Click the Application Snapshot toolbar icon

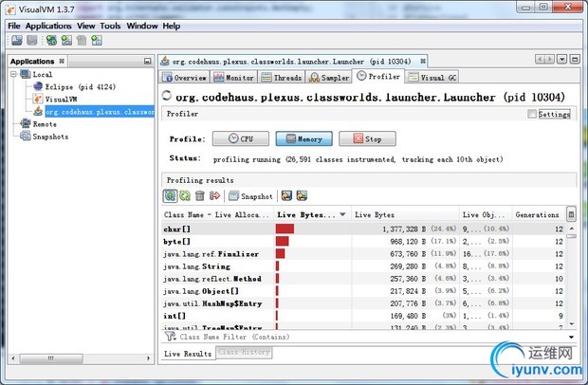coord(97,40)
